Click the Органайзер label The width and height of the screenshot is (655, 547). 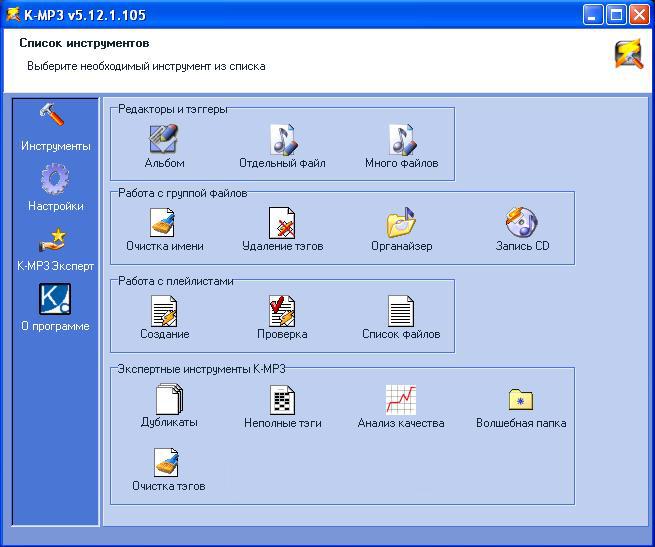[x=402, y=247]
